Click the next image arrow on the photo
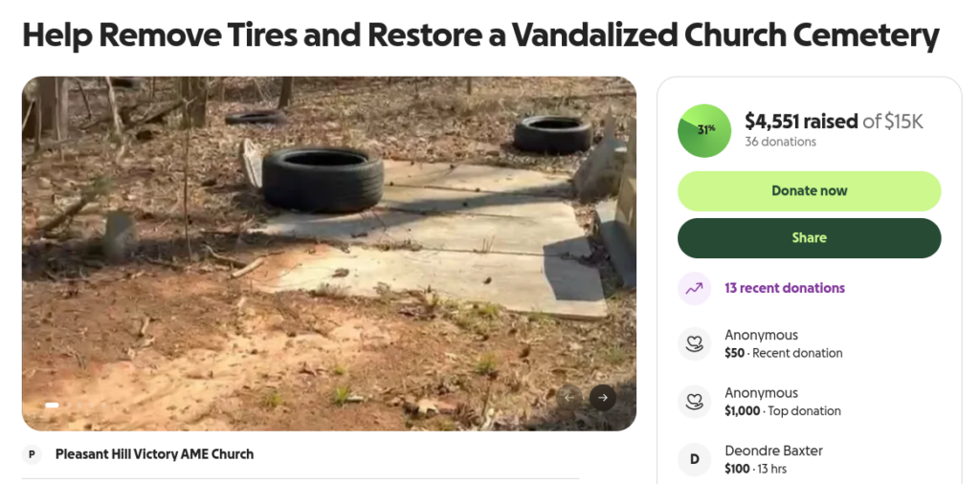The image size is (980, 484). (x=603, y=398)
